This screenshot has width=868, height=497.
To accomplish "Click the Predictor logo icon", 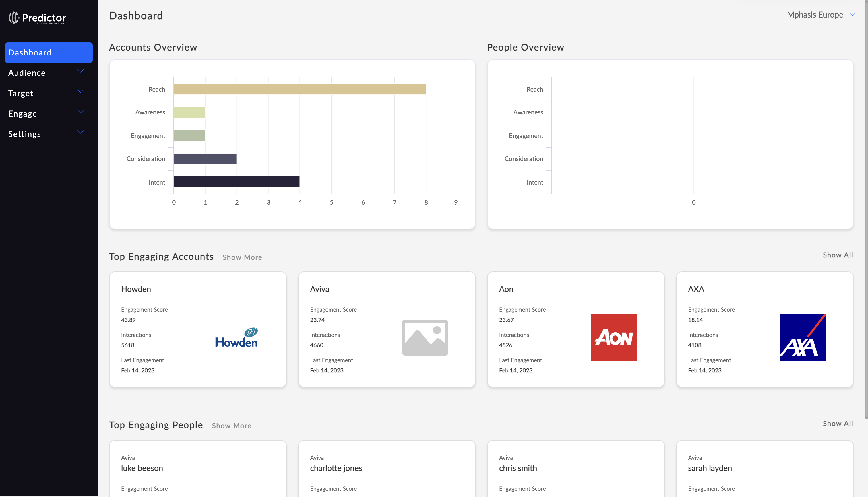I will [14, 18].
